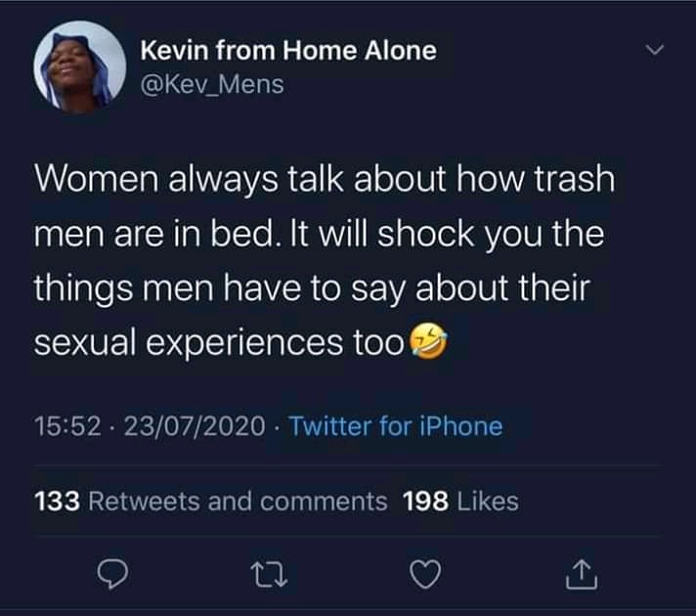The height and width of the screenshot is (616, 696).
Task: Tap the 198 likes count number
Action: [x=425, y=502]
